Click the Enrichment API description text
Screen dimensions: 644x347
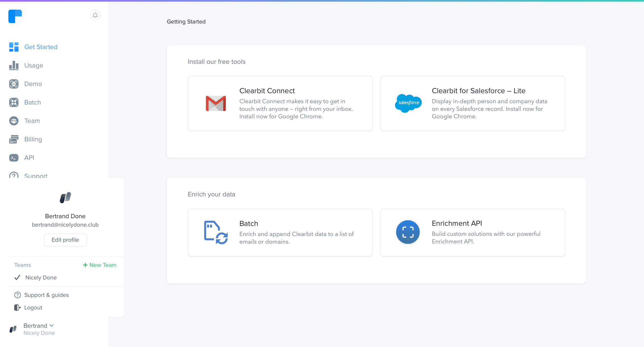coord(486,237)
